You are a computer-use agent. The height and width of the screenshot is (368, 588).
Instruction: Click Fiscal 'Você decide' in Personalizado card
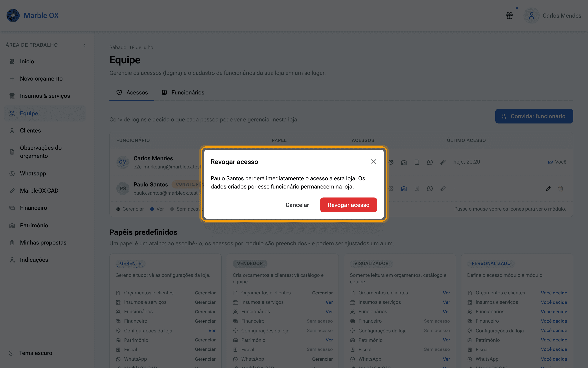coord(554,350)
